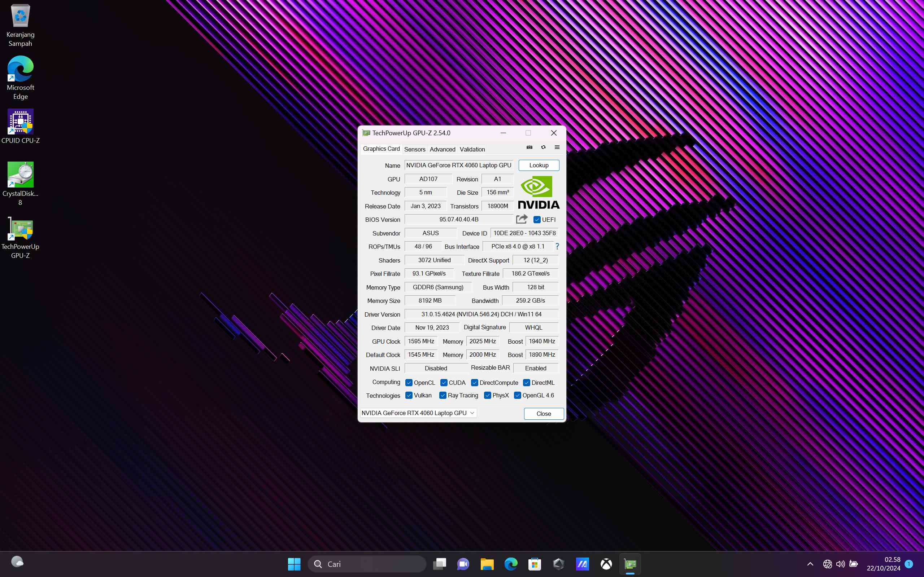924x577 pixels.
Task: Show hidden system tray icons chevron
Action: click(x=810, y=564)
